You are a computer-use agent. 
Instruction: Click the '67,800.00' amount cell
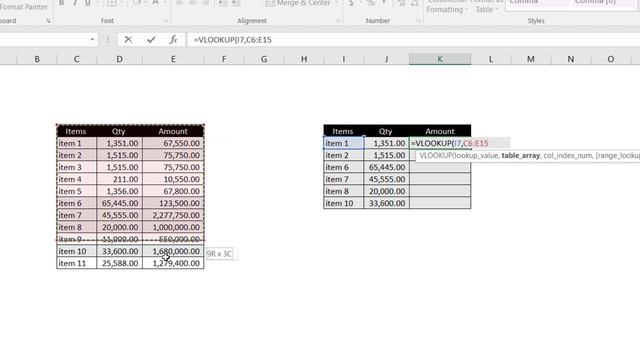click(x=173, y=191)
